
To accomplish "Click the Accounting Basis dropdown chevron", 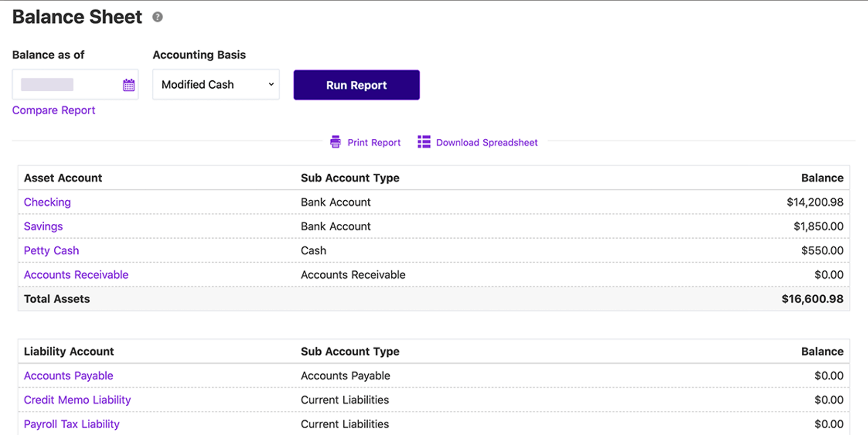I will click(x=270, y=85).
